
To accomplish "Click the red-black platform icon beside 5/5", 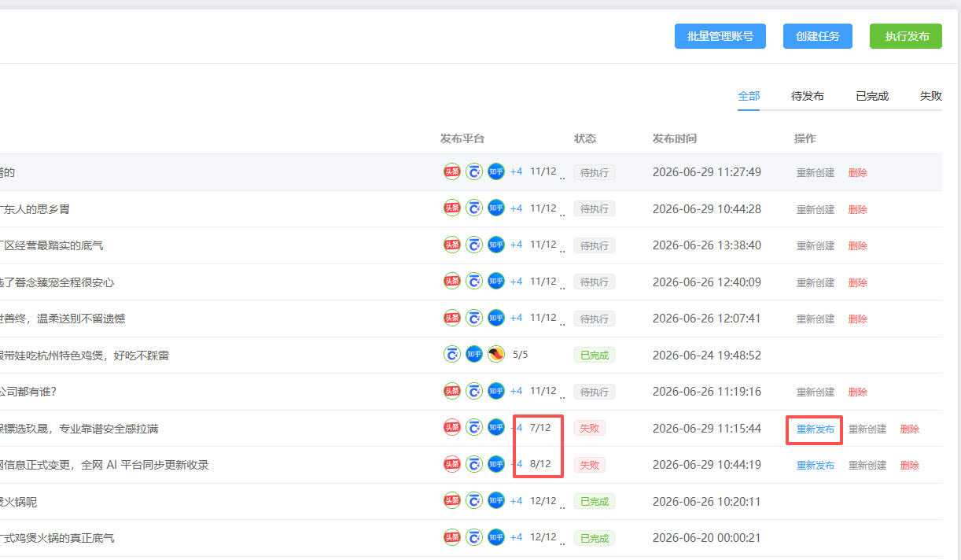I will point(496,355).
